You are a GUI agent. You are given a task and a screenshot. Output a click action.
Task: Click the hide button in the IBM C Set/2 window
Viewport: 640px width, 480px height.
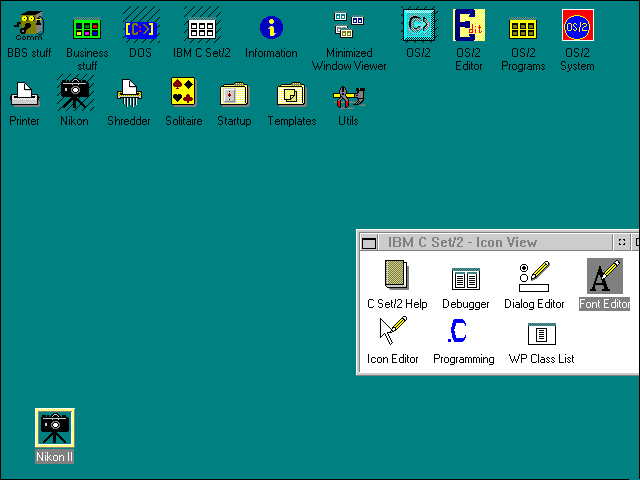(622, 242)
